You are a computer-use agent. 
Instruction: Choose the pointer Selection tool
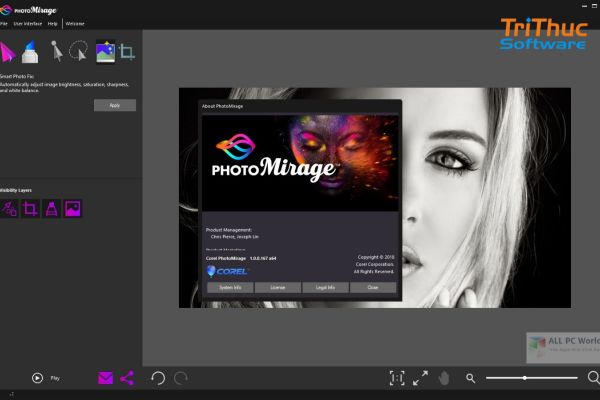click(57, 51)
